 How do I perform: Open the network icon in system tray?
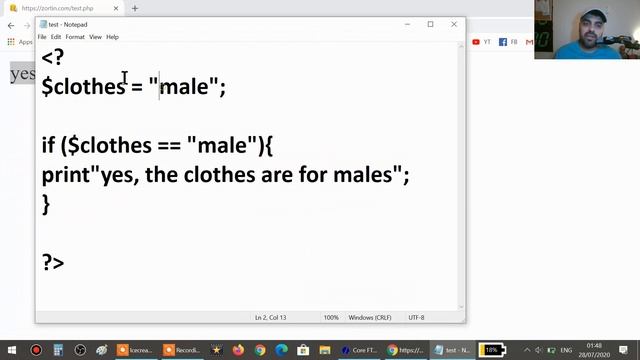point(551,350)
